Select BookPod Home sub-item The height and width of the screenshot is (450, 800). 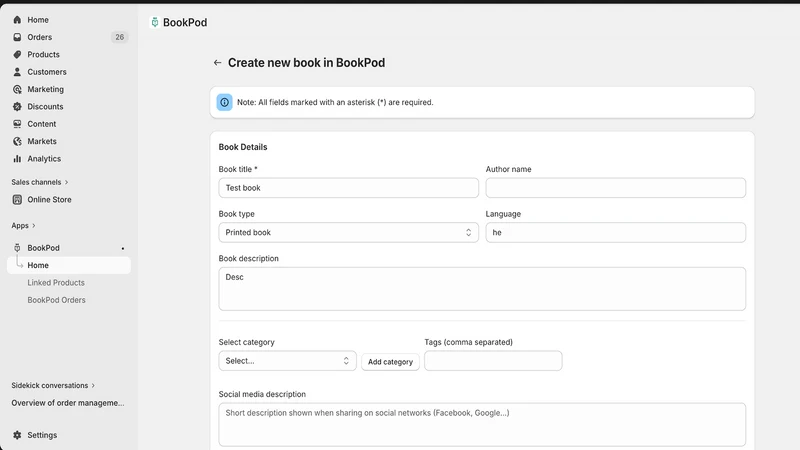tap(69, 265)
